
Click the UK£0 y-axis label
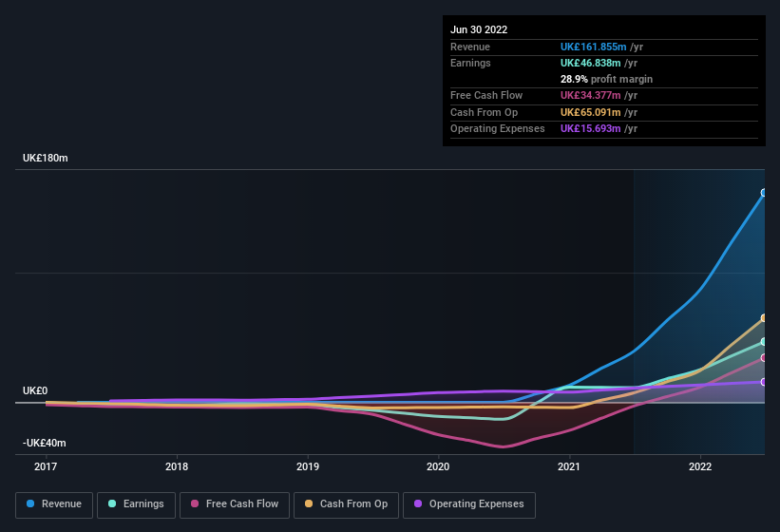pyautogui.click(x=35, y=390)
